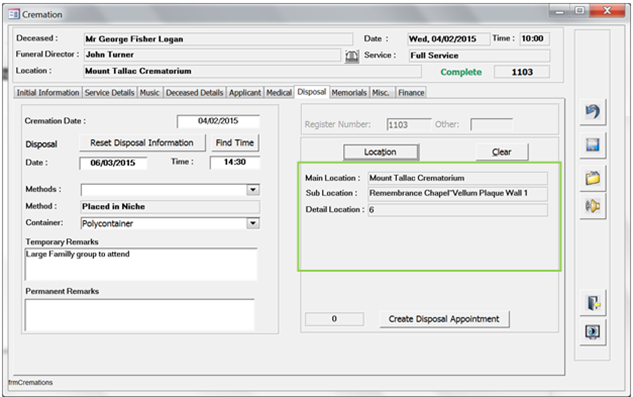Go to the Misc. tab
Viewport: 633px width, 397px height.
pos(381,92)
